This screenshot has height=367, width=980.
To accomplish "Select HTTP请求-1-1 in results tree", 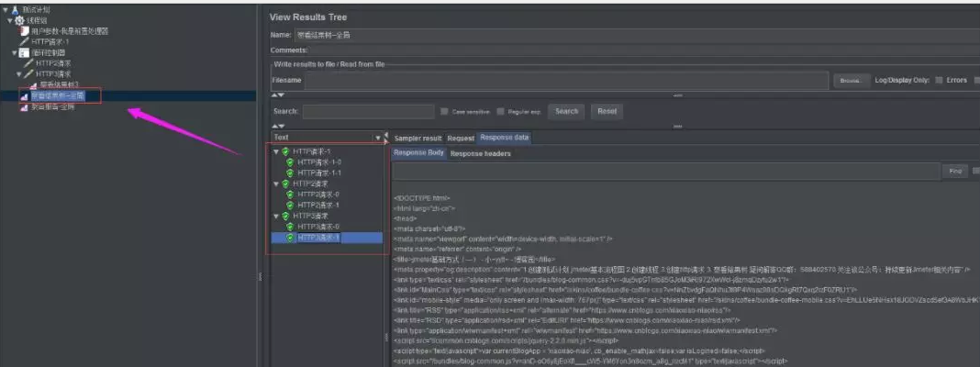I will [x=319, y=173].
